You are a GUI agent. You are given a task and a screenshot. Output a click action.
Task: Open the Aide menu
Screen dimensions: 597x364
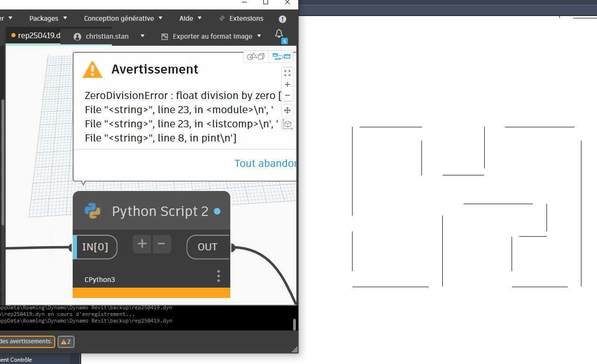190,18
